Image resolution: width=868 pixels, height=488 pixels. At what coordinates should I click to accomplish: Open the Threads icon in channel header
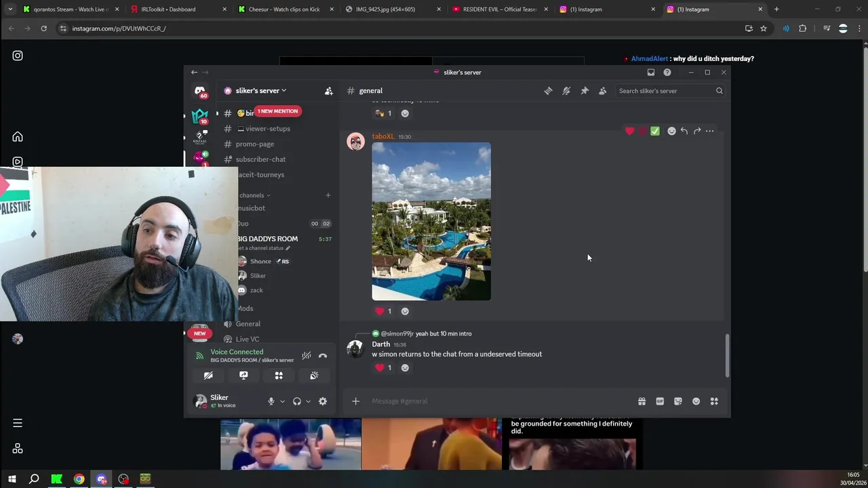(548, 91)
